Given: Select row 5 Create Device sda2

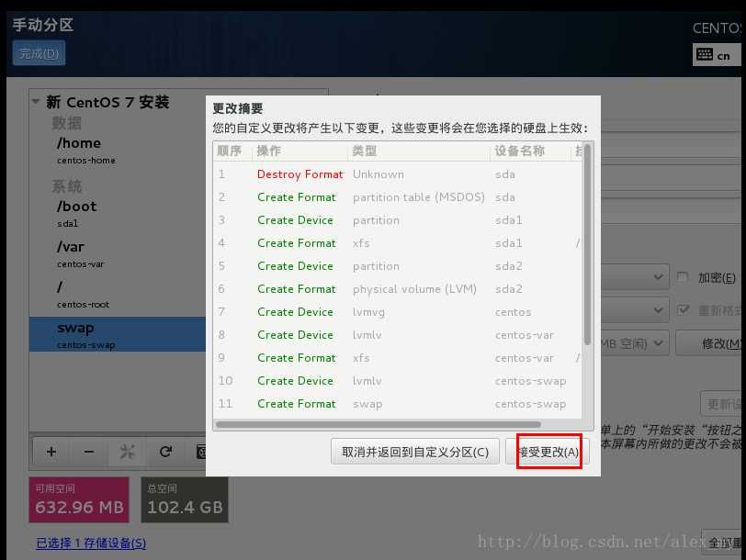Looking at the screenshot, I should tap(397, 265).
